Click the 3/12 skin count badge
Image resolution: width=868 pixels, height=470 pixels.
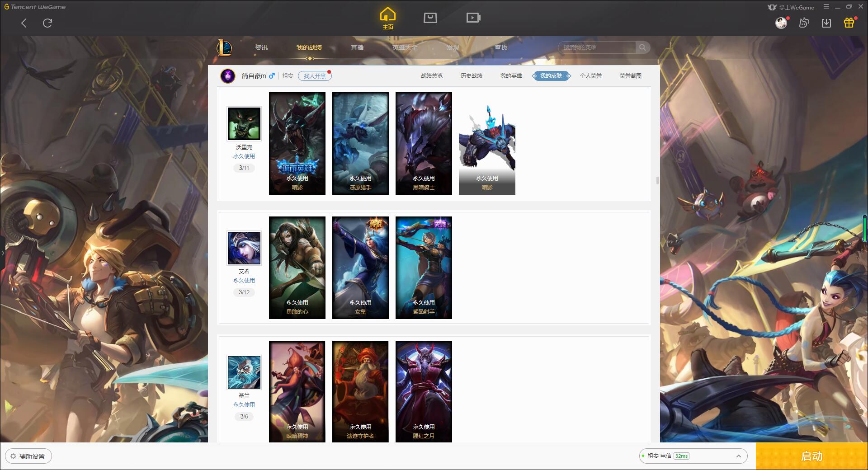(244, 292)
